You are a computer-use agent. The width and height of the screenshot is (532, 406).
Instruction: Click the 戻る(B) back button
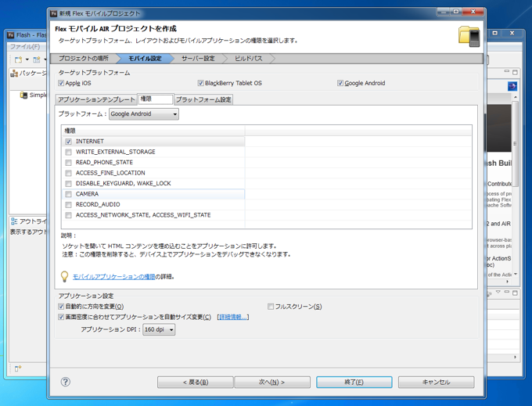[196, 383]
